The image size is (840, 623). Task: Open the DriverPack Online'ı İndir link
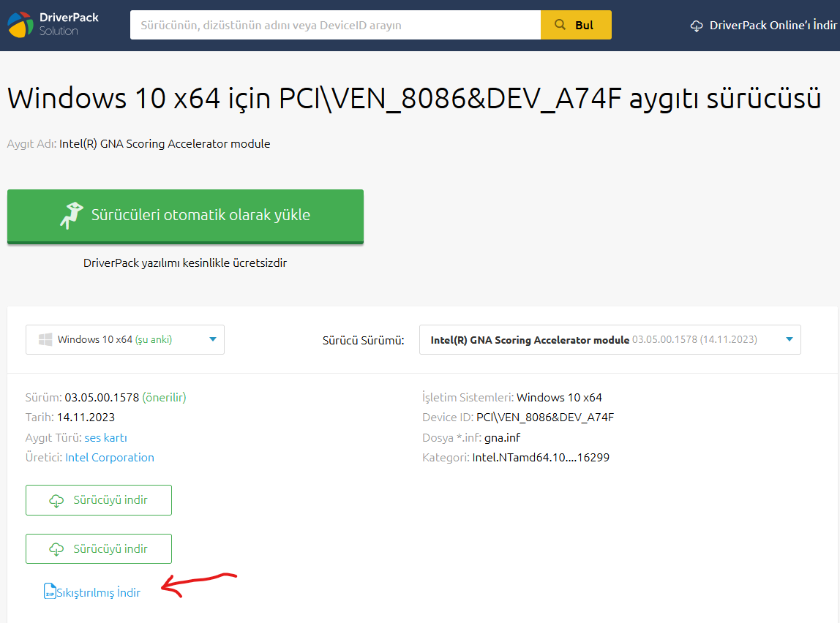tap(763, 25)
